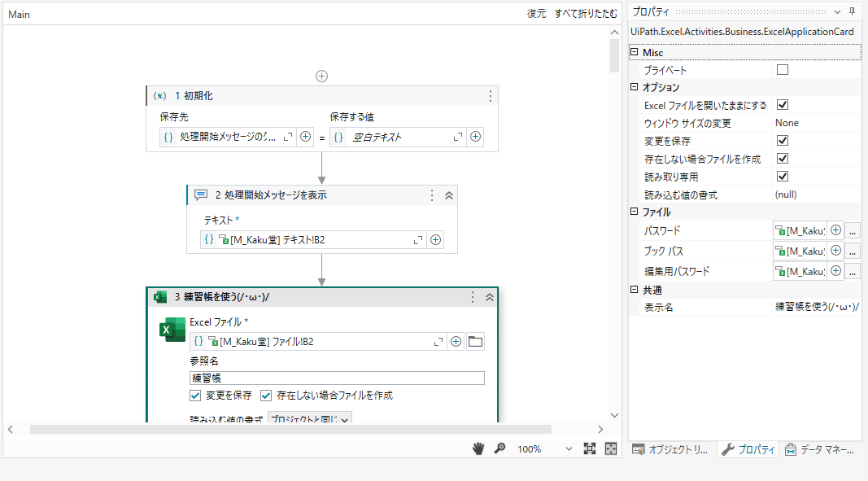This screenshot has height=481, width=868.
Task: Expand editor for テキスト field
Action: [418, 240]
